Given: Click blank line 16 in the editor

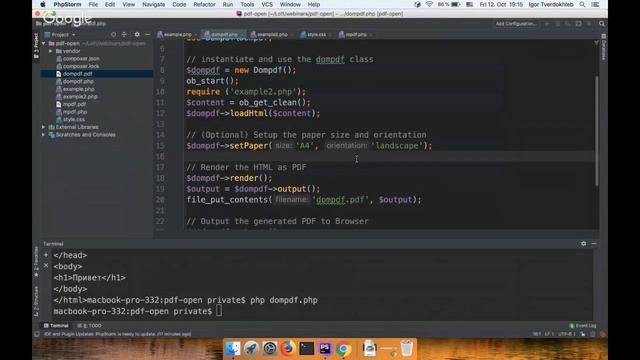Looking at the screenshot, I should pyautogui.click(x=390, y=156).
